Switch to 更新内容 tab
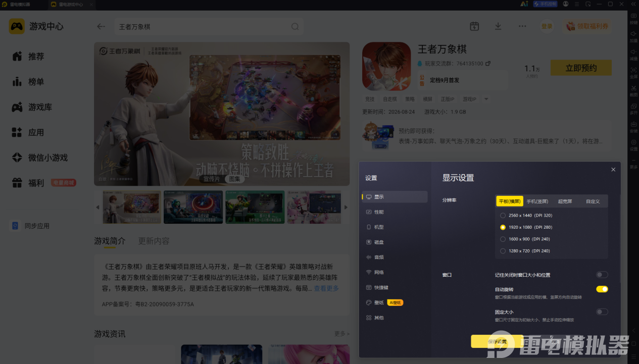The image size is (639, 364). pyautogui.click(x=154, y=241)
